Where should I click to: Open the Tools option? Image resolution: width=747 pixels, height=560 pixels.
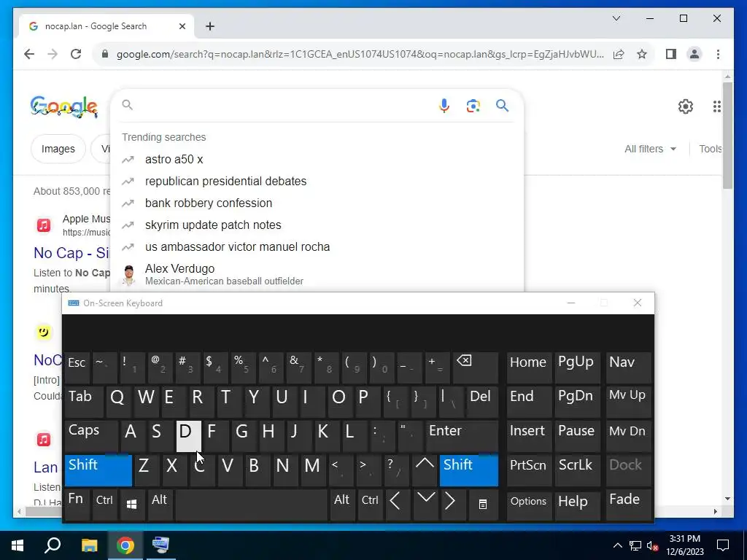(x=710, y=149)
